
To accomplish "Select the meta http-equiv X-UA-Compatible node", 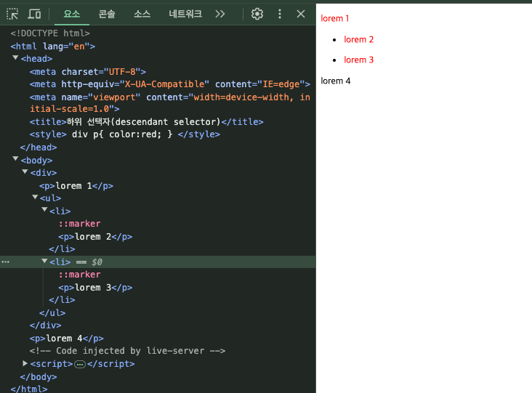I will tap(169, 84).
